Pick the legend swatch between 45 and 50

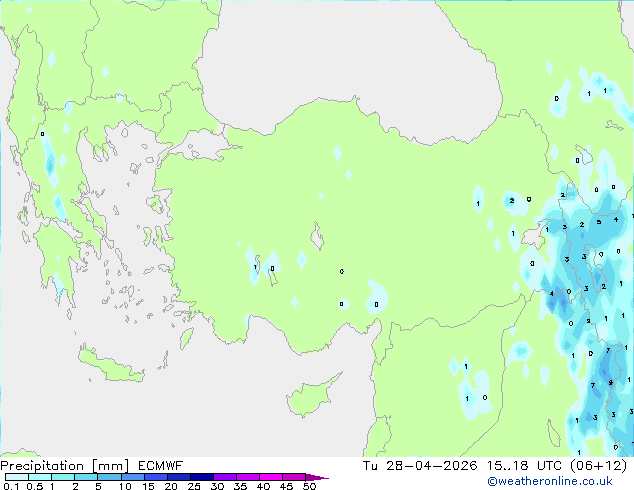point(294,477)
